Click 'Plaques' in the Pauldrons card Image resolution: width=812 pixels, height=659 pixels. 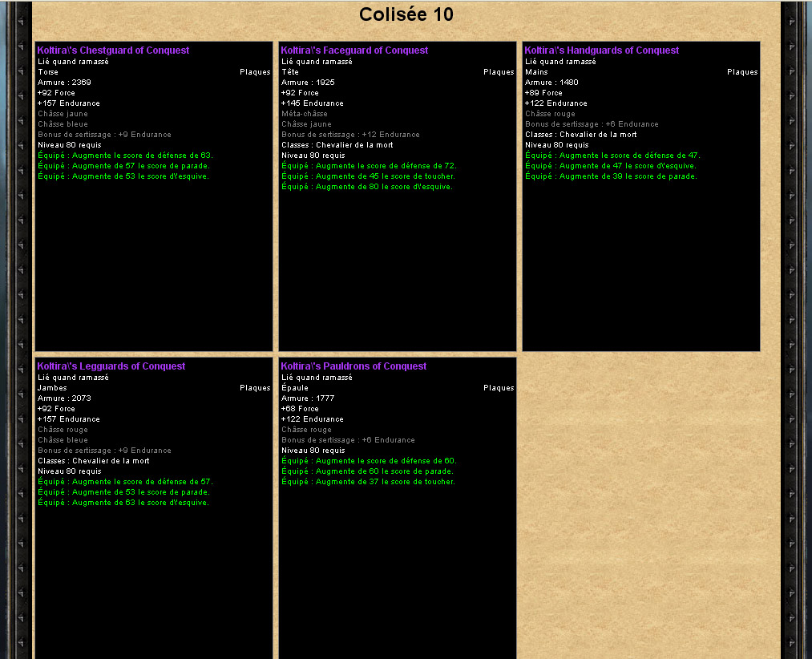pos(499,388)
